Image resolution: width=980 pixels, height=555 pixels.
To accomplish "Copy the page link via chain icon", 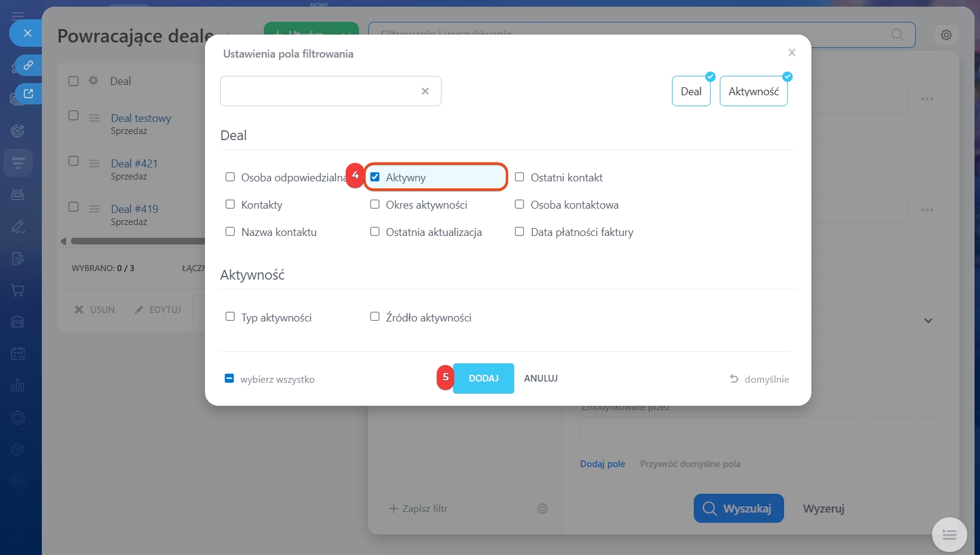I will point(29,66).
